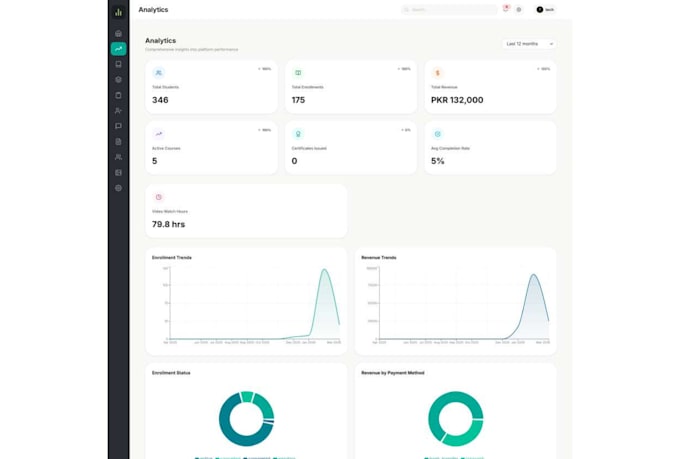Focus the top search field
This screenshot has width=680, height=459.
[x=449, y=10]
